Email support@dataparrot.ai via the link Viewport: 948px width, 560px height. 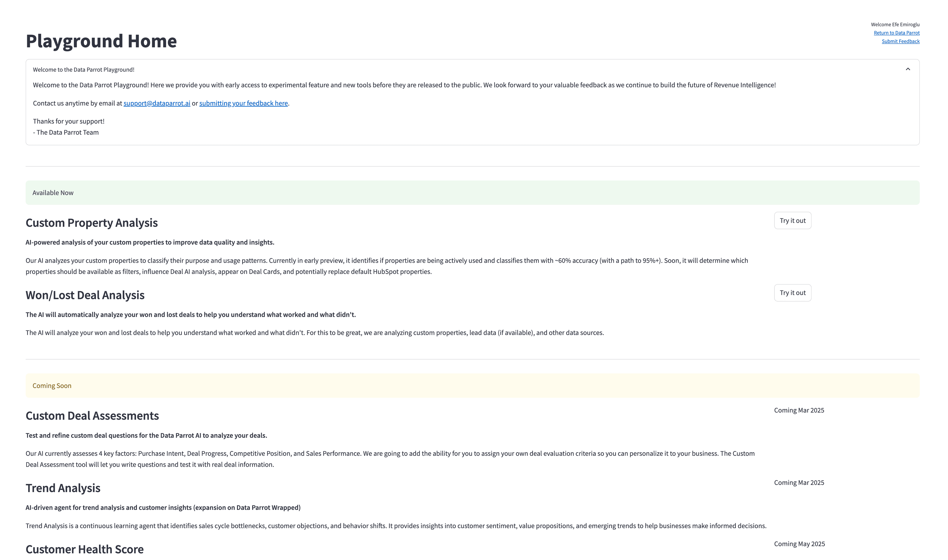(x=157, y=103)
